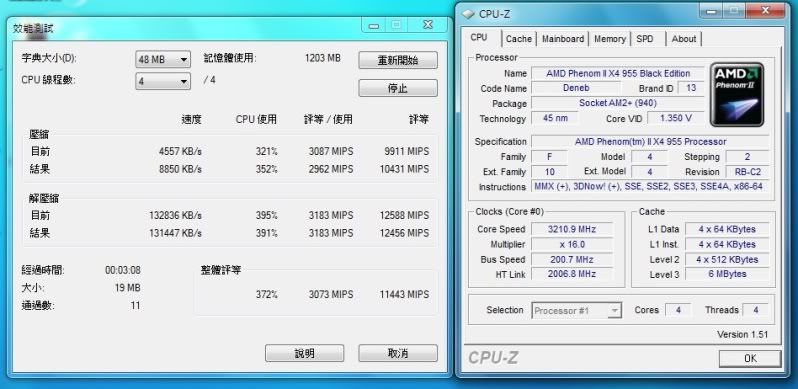
Task: Click the Core Speed value 3210.9 MHz
Action: click(x=572, y=229)
